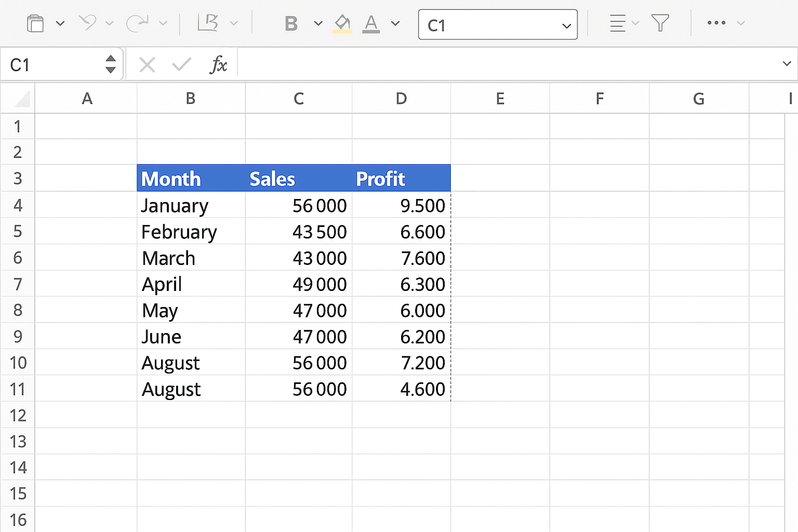The width and height of the screenshot is (798, 532).
Task: Expand the alignment options arrow
Action: tap(635, 23)
